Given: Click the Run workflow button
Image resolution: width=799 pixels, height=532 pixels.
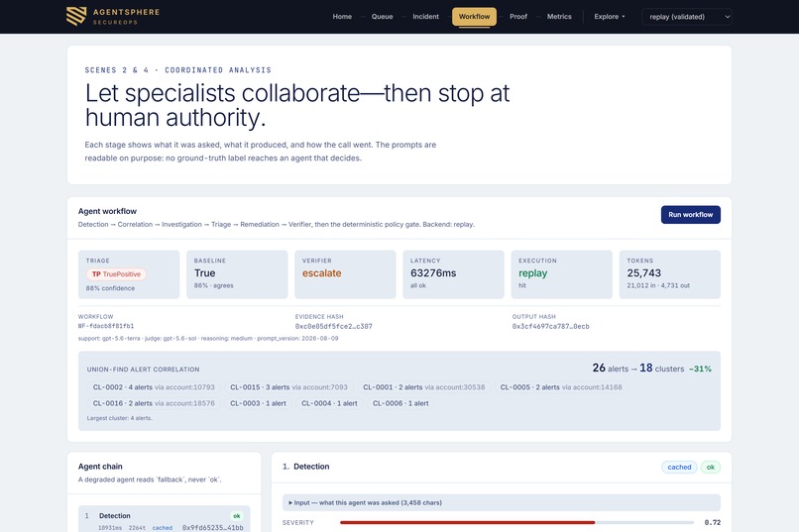Looking at the screenshot, I should pyautogui.click(x=691, y=215).
